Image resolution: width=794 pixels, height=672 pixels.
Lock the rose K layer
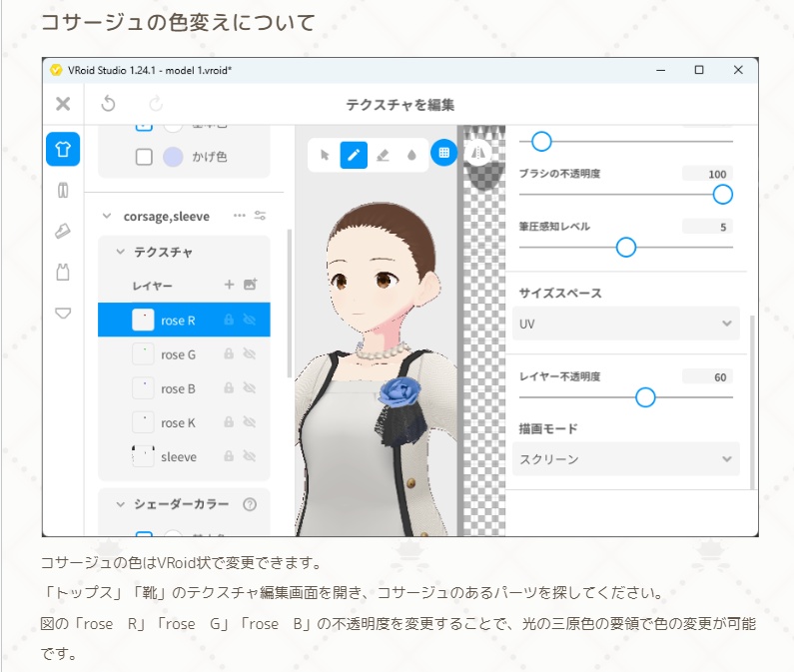229,421
